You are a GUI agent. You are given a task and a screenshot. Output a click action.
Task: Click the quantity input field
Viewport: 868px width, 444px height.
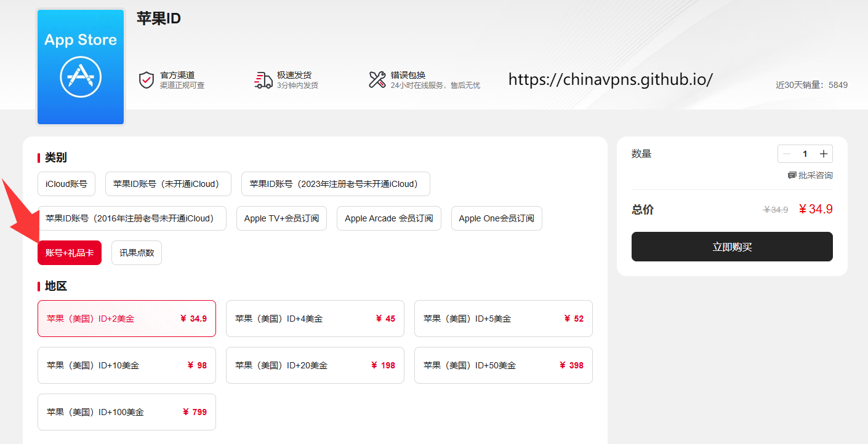coord(805,154)
